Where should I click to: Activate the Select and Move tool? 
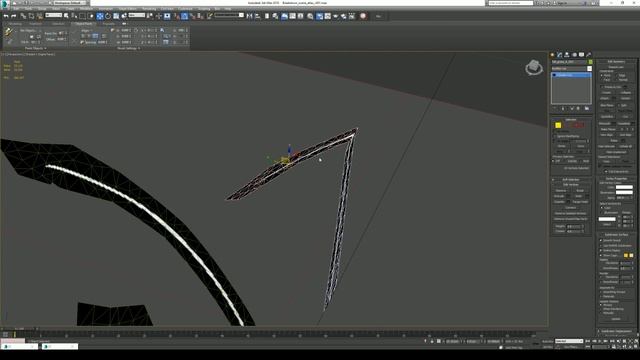(x=100, y=16)
